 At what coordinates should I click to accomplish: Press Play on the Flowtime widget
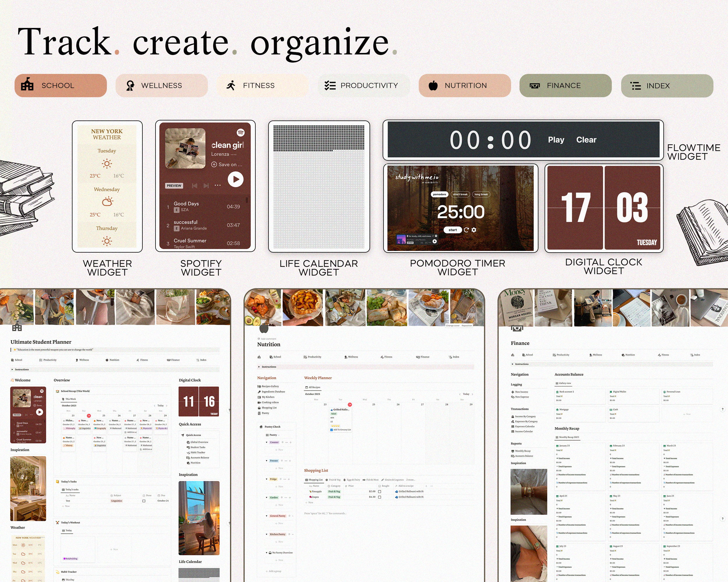[555, 140]
